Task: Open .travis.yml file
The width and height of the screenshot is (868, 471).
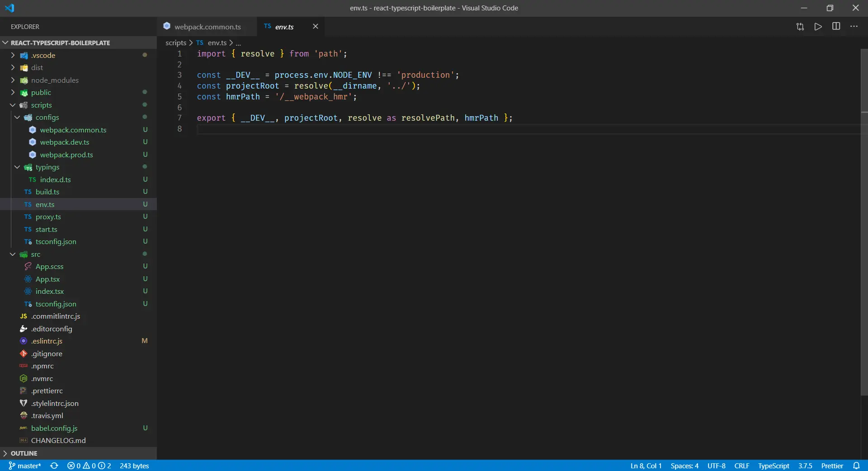Action: click(x=78, y=415)
